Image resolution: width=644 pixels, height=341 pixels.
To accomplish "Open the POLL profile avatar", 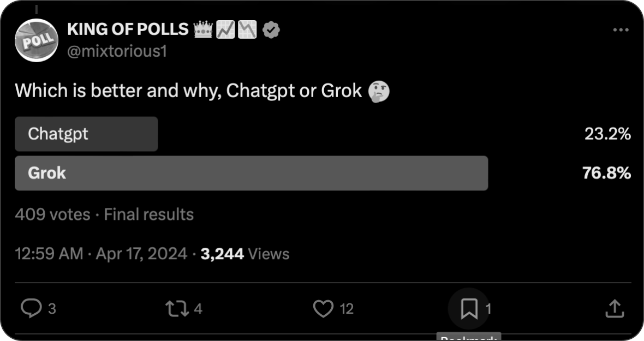I will coord(35,40).
